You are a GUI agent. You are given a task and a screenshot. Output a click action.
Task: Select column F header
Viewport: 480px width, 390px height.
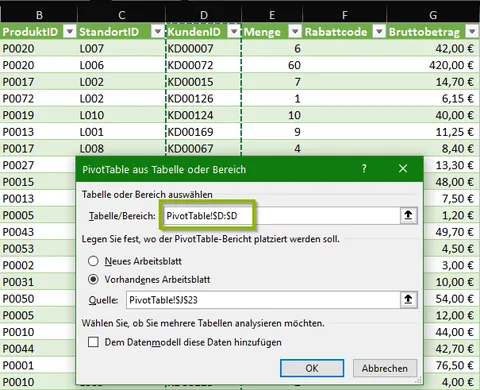tap(344, 15)
